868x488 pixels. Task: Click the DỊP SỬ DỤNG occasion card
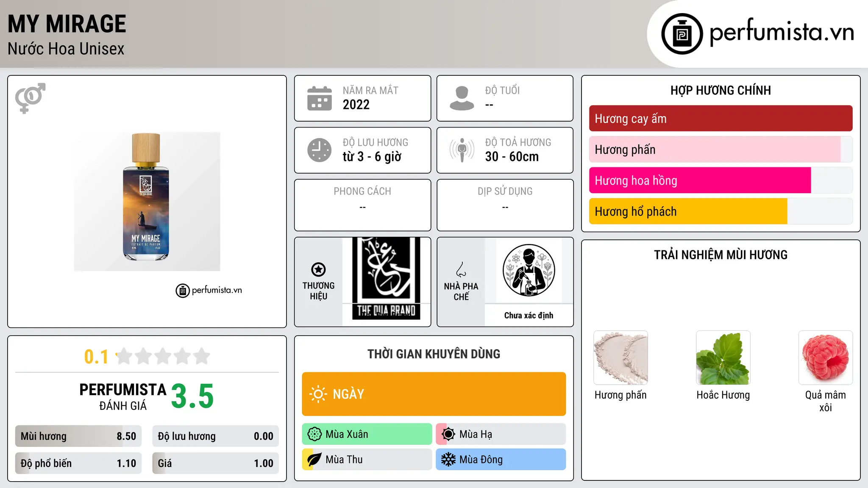[505, 205]
